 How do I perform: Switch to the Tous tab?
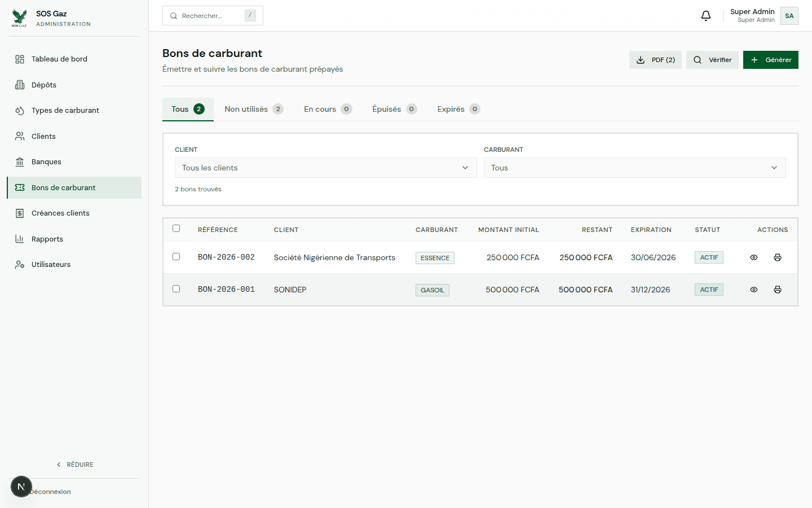pos(188,109)
